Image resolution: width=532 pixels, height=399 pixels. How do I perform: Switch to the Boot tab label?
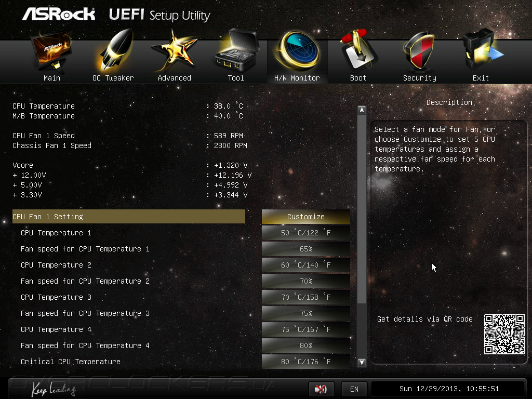pyautogui.click(x=358, y=78)
